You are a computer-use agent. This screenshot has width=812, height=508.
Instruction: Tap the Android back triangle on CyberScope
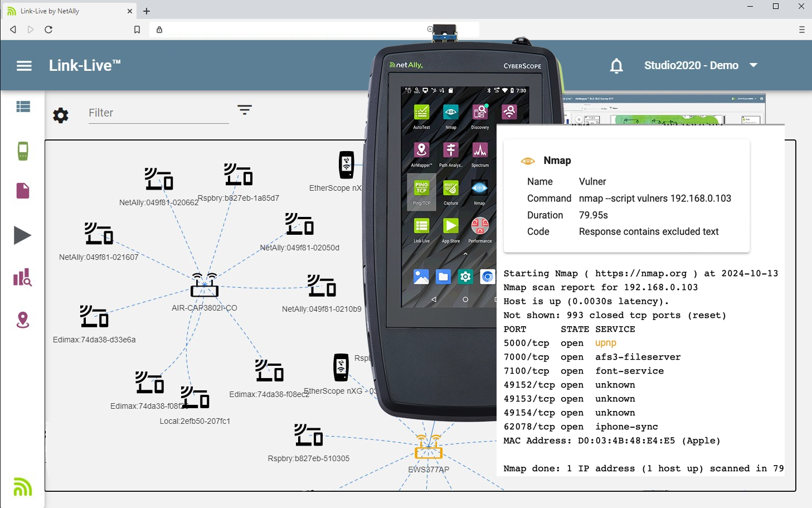pyautogui.click(x=434, y=299)
